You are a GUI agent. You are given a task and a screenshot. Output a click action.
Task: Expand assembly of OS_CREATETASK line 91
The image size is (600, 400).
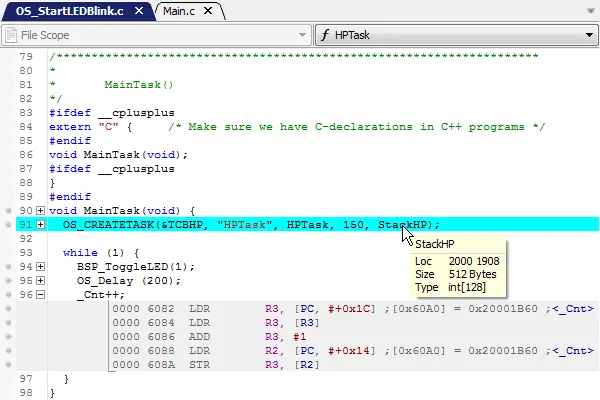tap(40, 225)
